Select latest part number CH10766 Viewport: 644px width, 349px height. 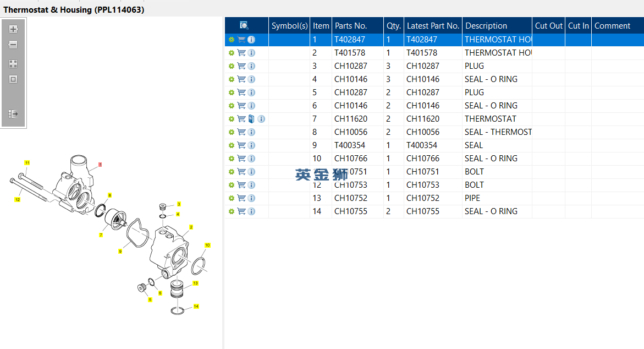coord(433,159)
